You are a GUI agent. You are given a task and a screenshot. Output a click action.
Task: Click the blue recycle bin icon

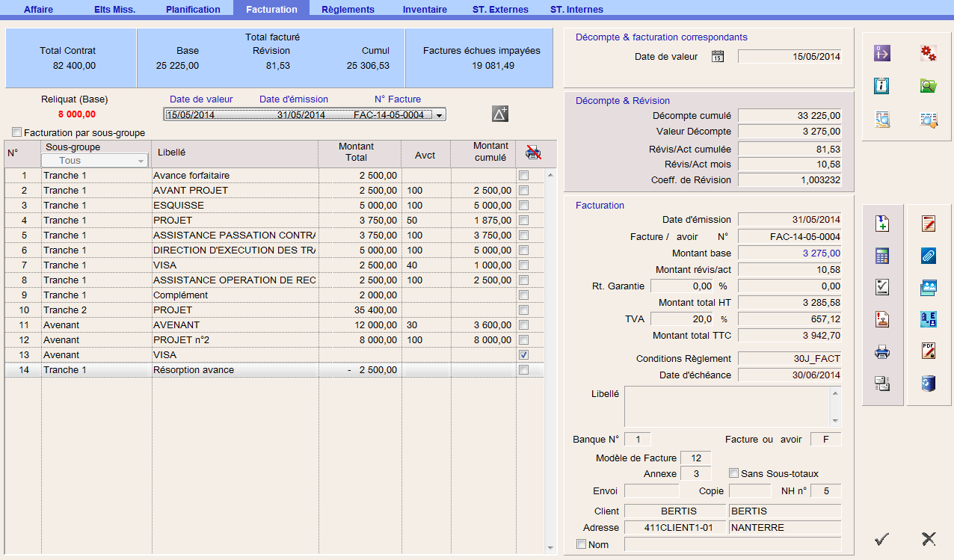point(929,384)
